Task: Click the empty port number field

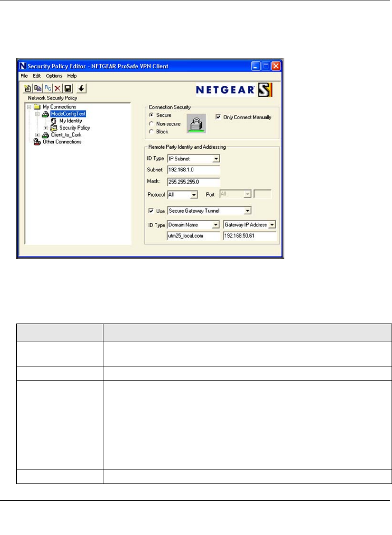Action: coord(262,194)
